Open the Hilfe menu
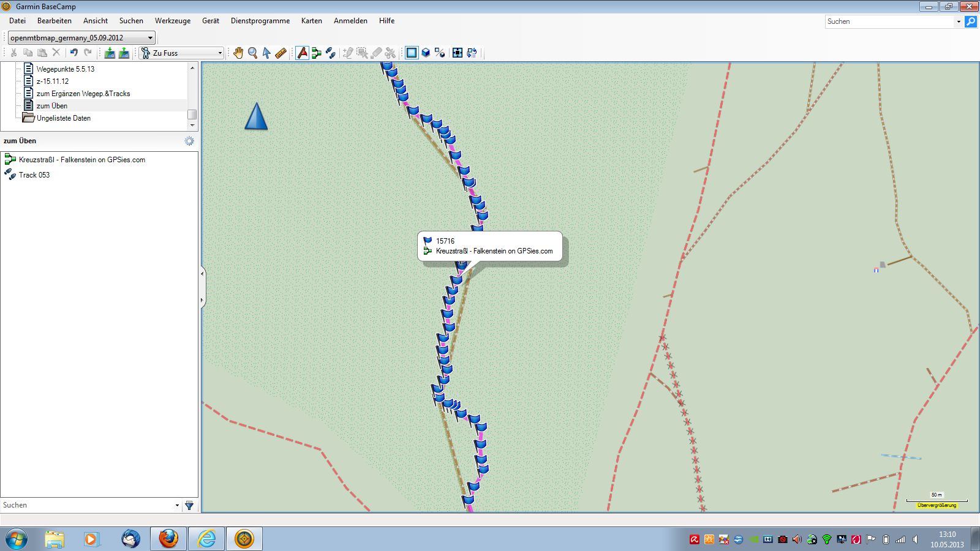 coord(386,21)
